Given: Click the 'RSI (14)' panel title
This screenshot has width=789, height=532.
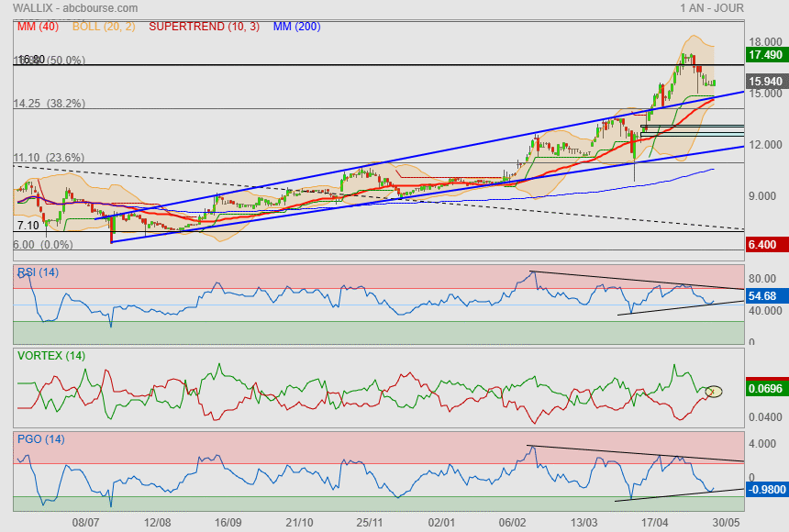Looking at the screenshot, I should click(38, 272).
